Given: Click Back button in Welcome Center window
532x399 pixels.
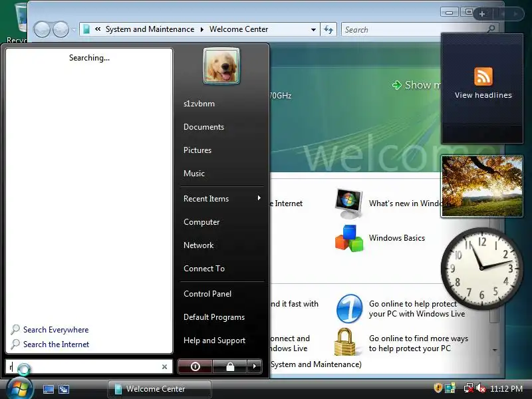Looking at the screenshot, I should click(x=42, y=29).
